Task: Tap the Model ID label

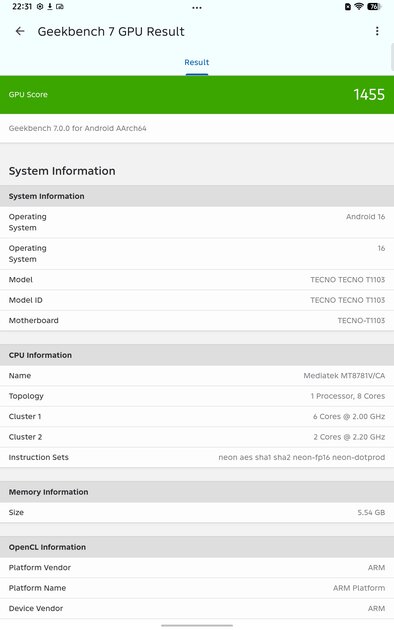Action: [25, 300]
